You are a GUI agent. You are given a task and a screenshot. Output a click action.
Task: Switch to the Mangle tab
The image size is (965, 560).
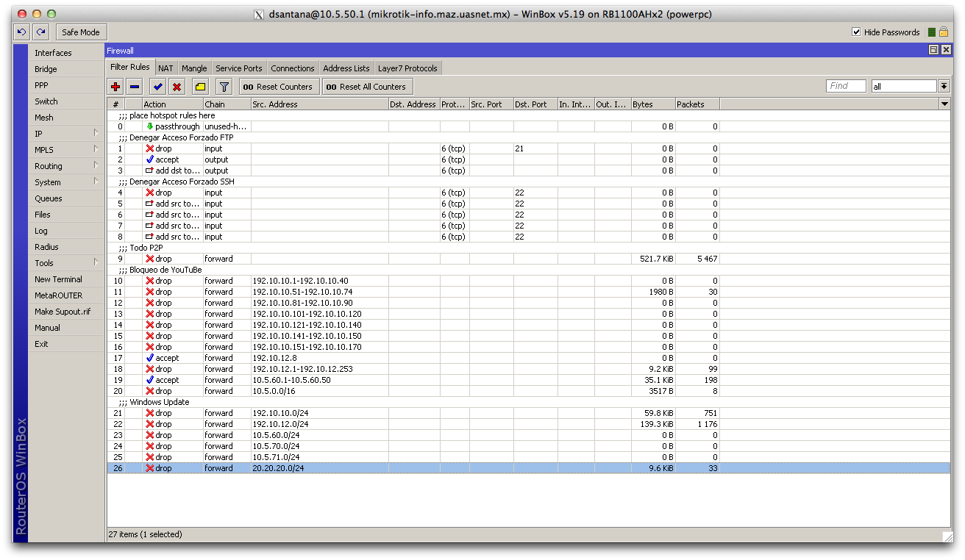(195, 68)
